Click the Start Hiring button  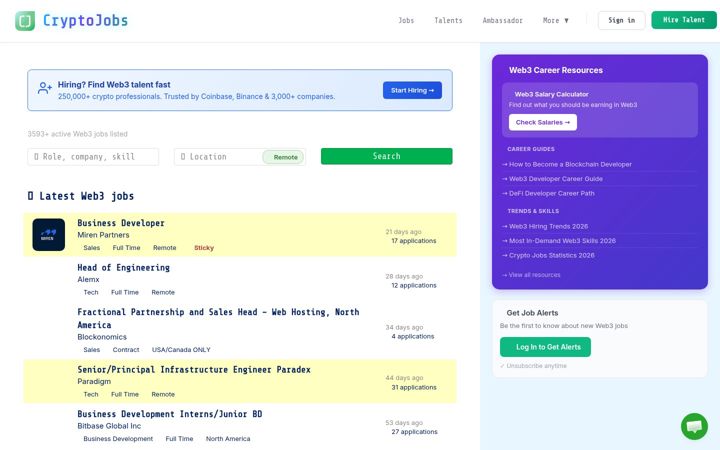click(412, 90)
